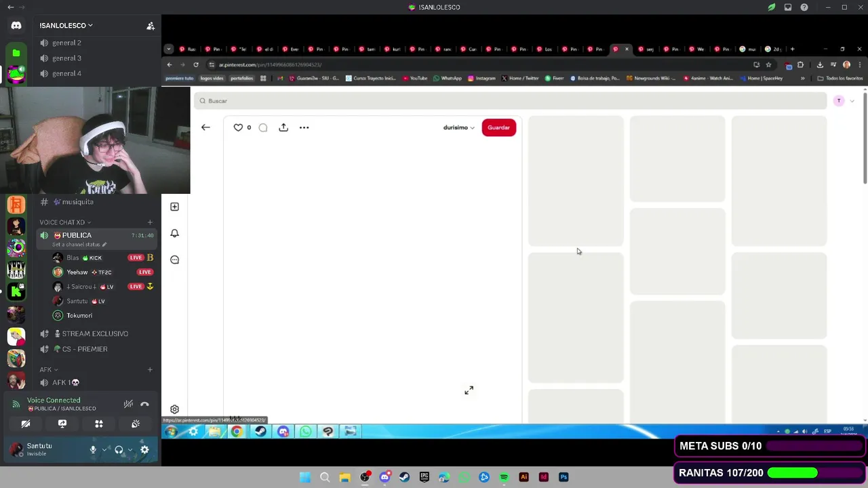This screenshot has height=488, width=868.
Task: Open the Instagram bookmark
Action: coord(481,78)
